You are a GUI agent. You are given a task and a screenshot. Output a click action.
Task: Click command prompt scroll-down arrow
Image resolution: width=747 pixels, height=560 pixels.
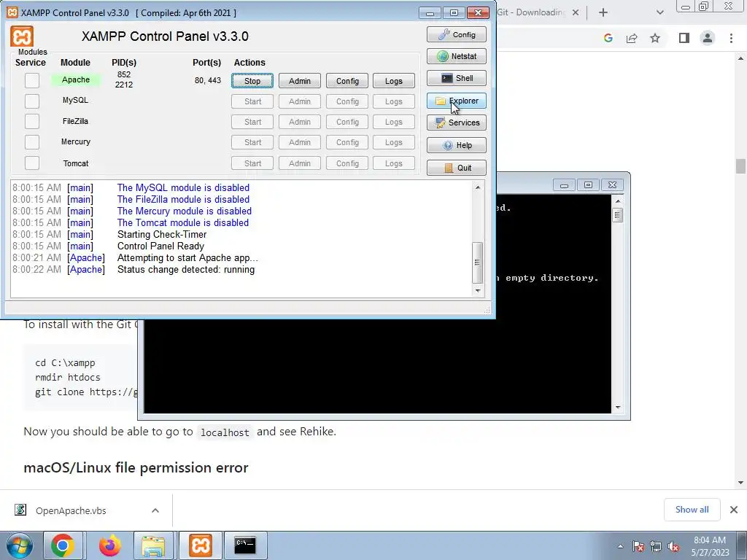pyautogui.click(x=617, y=408)
